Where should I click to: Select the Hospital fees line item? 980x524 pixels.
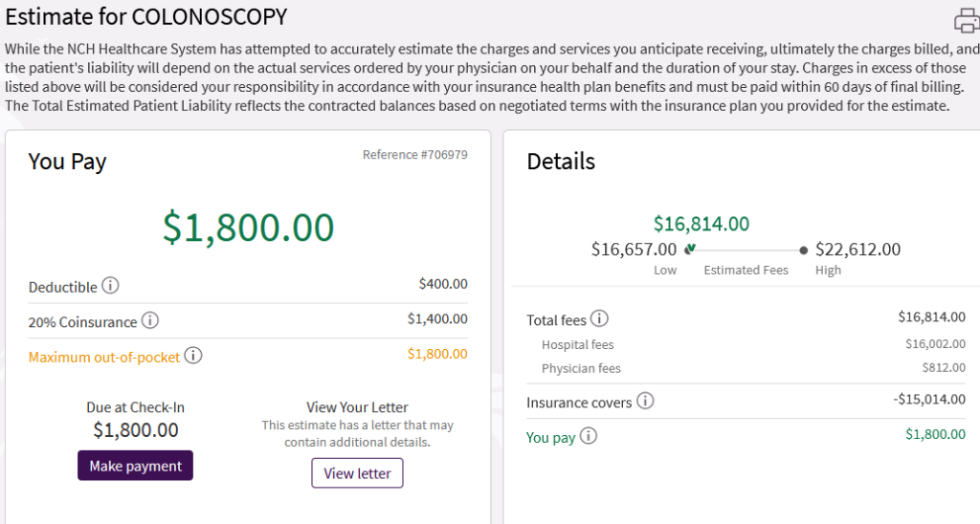pos(577,344)
